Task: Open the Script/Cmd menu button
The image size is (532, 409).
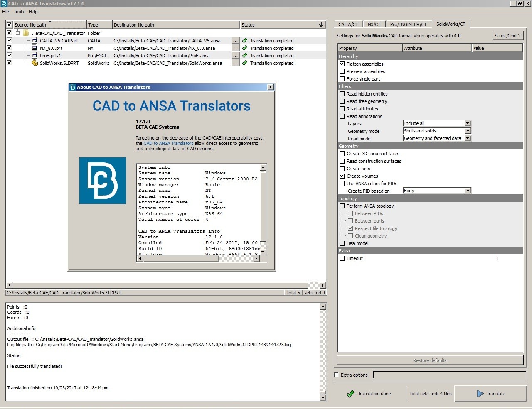Action: [507, 36]
